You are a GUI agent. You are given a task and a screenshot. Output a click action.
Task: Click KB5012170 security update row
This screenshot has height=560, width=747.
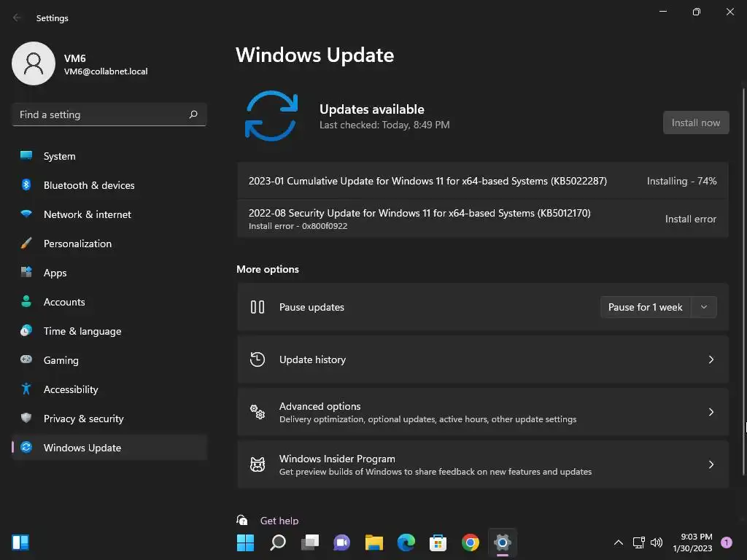click(483, 219)
